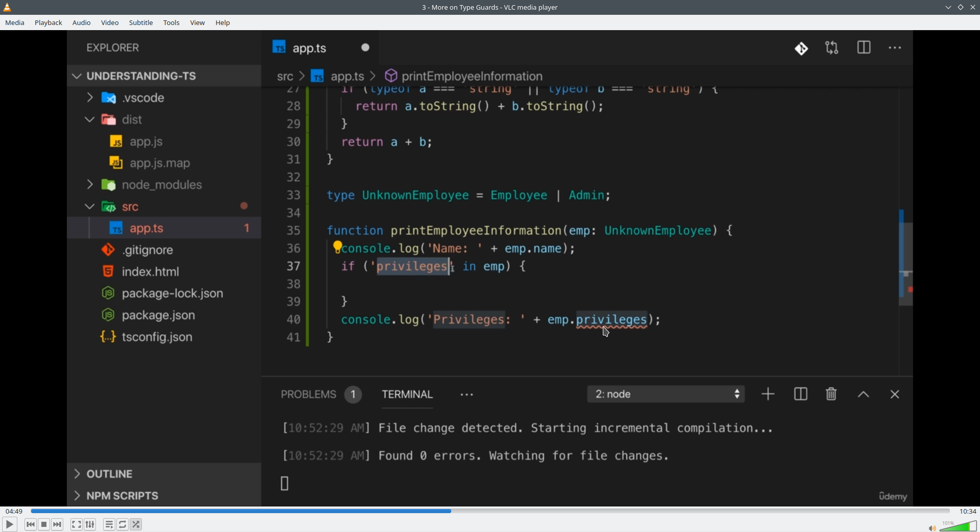Open the View menu
980x532 pixels.
pyautogui.click(x=198, y=23)
